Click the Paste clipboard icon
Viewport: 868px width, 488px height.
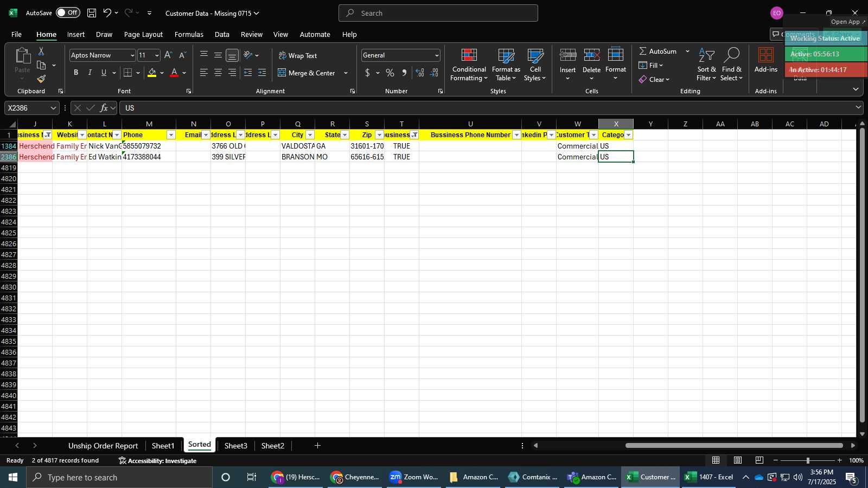click(x=22, y=56)
